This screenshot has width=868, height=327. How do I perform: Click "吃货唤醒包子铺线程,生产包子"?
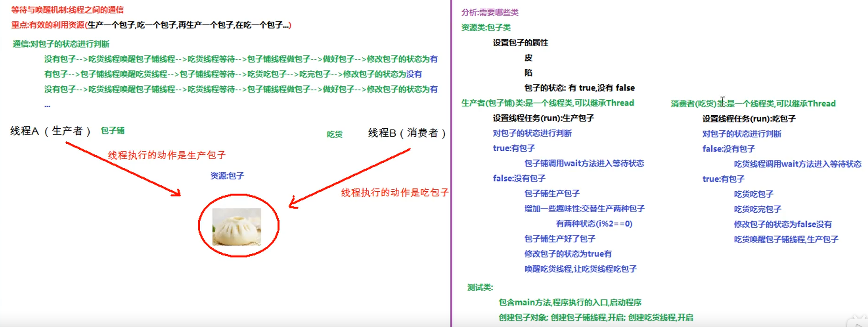coord(786,240)
